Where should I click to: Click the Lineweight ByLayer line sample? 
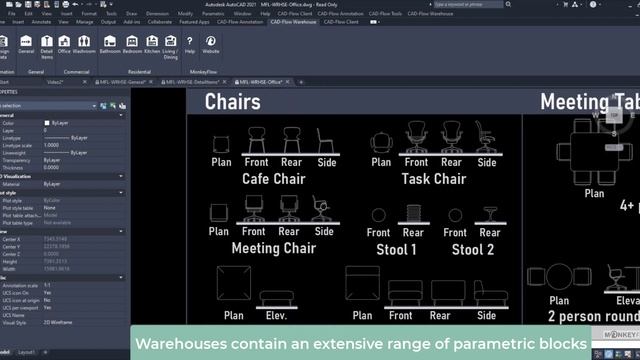[56, 153]
